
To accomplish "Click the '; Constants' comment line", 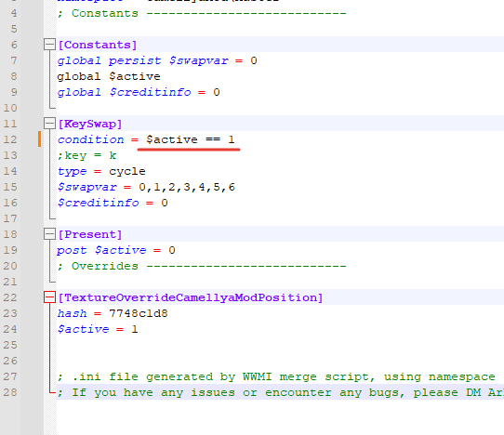I will pos(202,13).
